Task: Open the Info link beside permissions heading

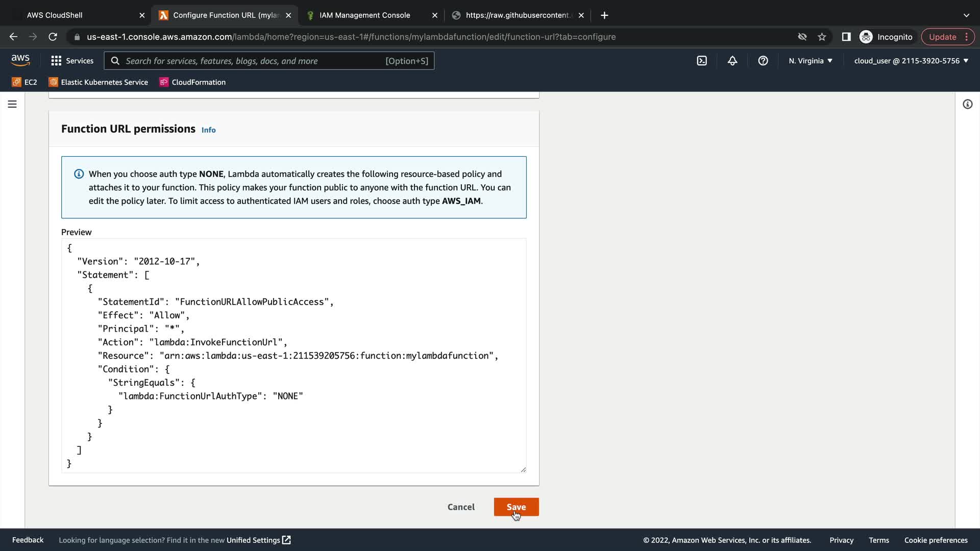Action: click(208, 130)
